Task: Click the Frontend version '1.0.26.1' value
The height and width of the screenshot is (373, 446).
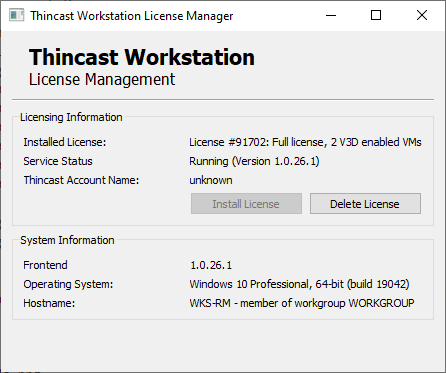Action: pos(211,265)
